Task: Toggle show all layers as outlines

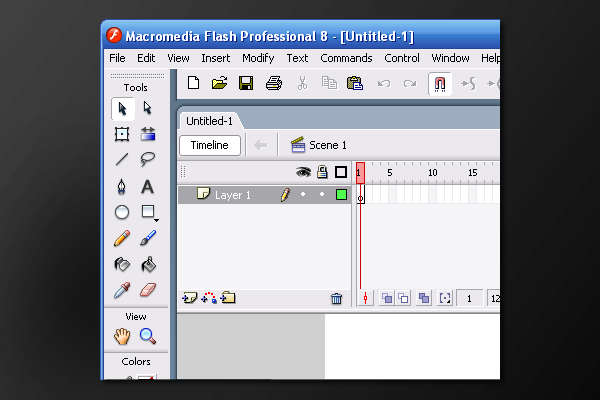Action: (341, 172)
